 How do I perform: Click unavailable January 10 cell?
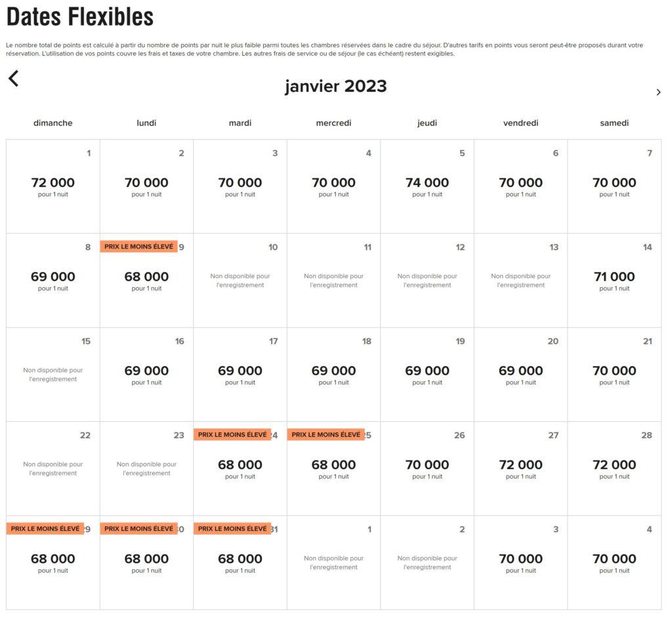point(240,280)
